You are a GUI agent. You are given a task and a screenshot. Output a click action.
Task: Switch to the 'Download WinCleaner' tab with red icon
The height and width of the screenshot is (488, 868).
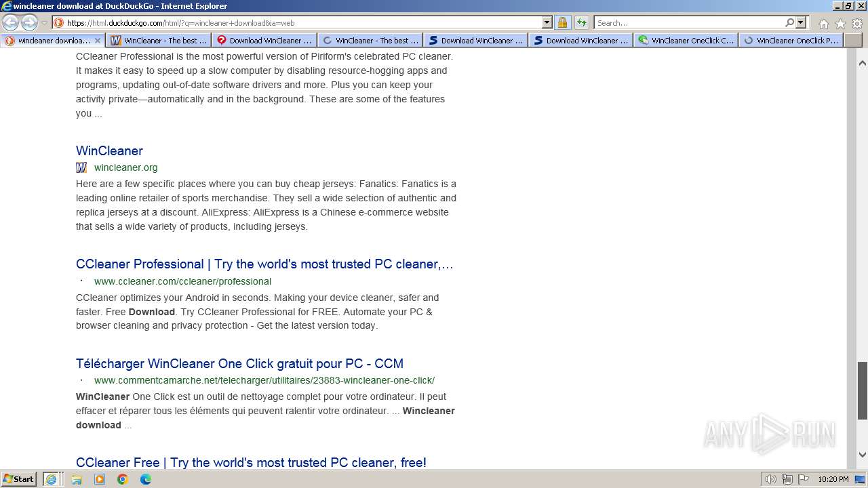pos(264,40)
